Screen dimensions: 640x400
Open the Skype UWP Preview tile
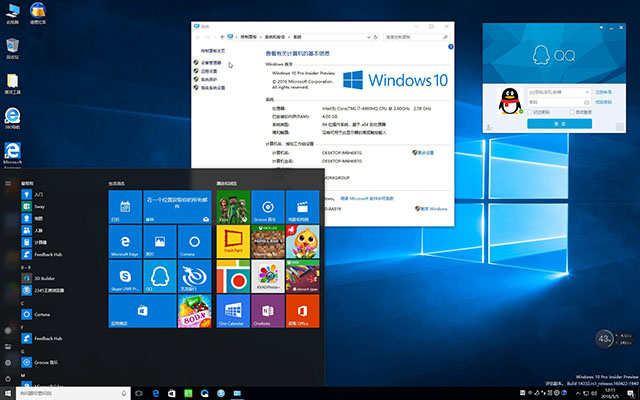tap(125, 275)
